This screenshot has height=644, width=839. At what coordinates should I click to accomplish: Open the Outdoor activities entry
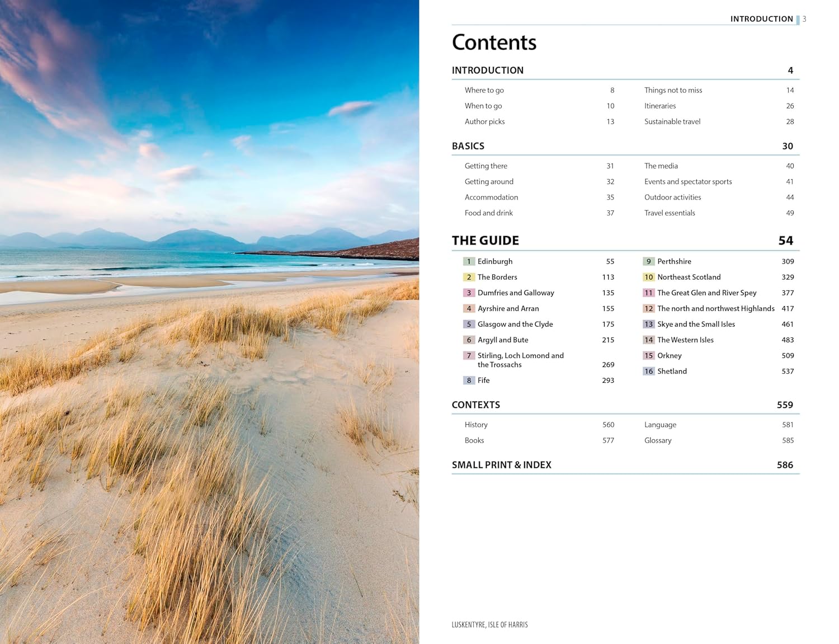tap(672, 197)
